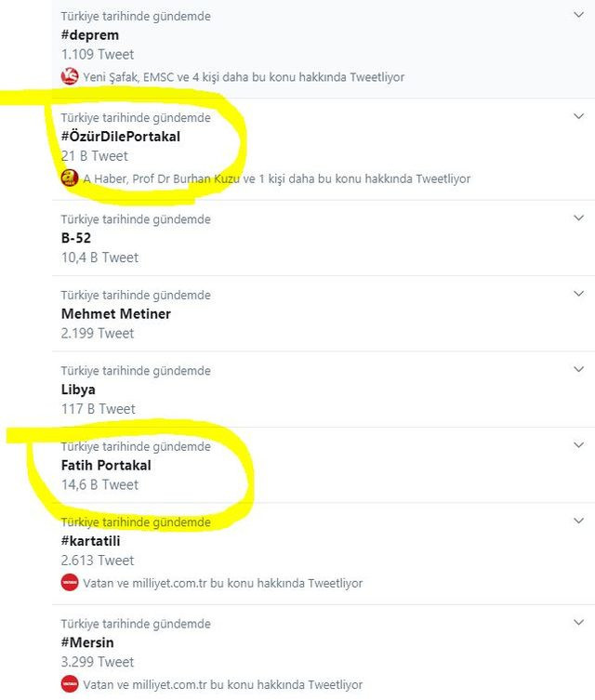Open the #deprem trending topic
The width and height of the screenshot is (595, 700).
click(89, 35)
